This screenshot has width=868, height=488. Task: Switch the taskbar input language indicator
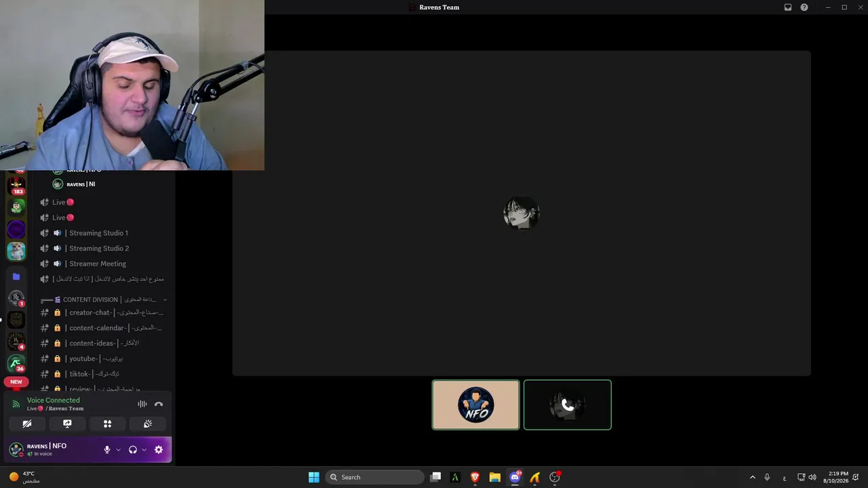[x=785, y=477]
